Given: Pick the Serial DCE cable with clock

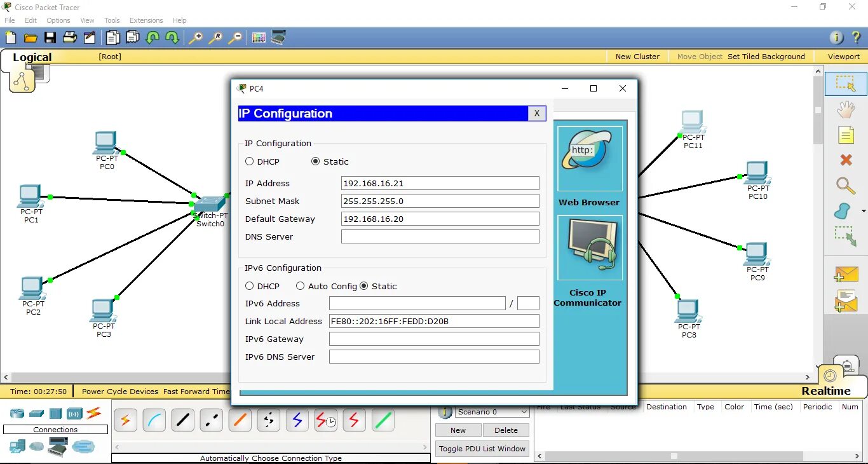Looking at the screenshot, I should click(326, 420).
